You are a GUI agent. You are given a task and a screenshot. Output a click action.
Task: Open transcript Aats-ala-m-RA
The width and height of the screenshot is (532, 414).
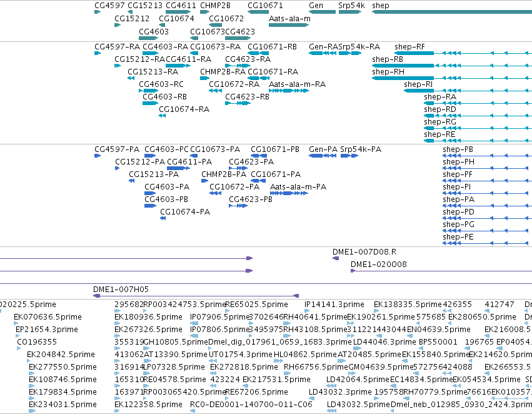297,84
